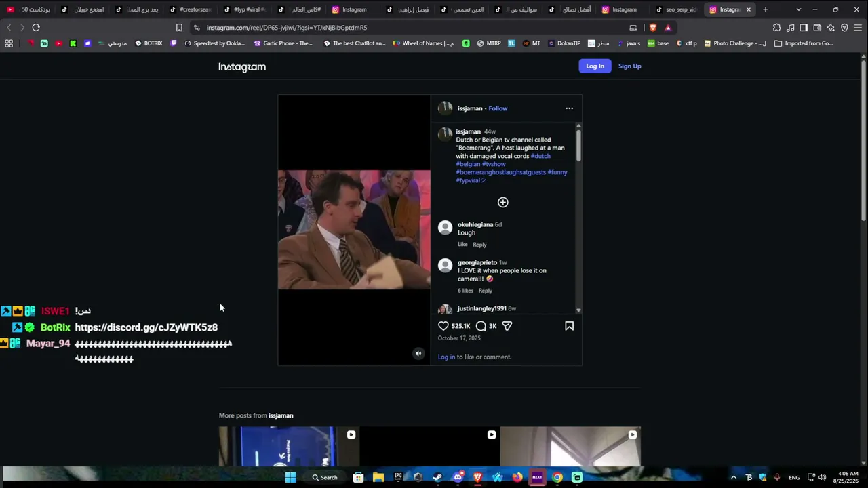868x488 pixels.
Task: Open the Speedtest by Ookla bookmark
Action: tap(214, 43)
